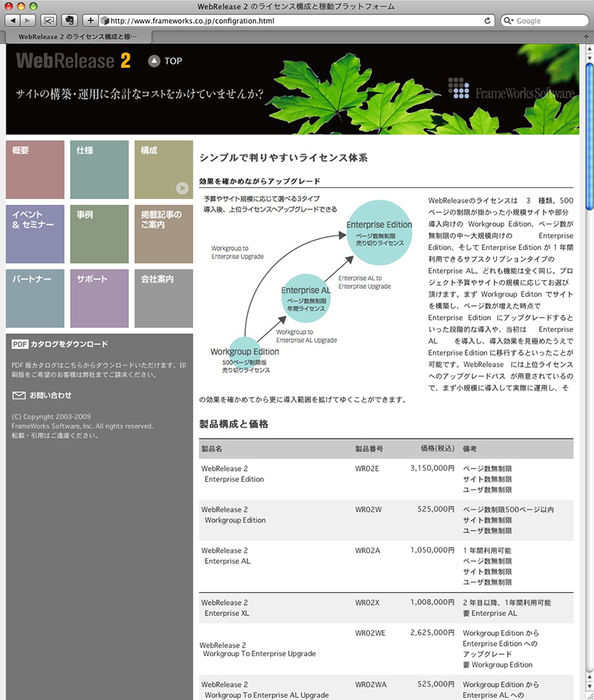Click the PDF badge icon
The height and width of the screenshot is (700, 594).
coord(19,344)
